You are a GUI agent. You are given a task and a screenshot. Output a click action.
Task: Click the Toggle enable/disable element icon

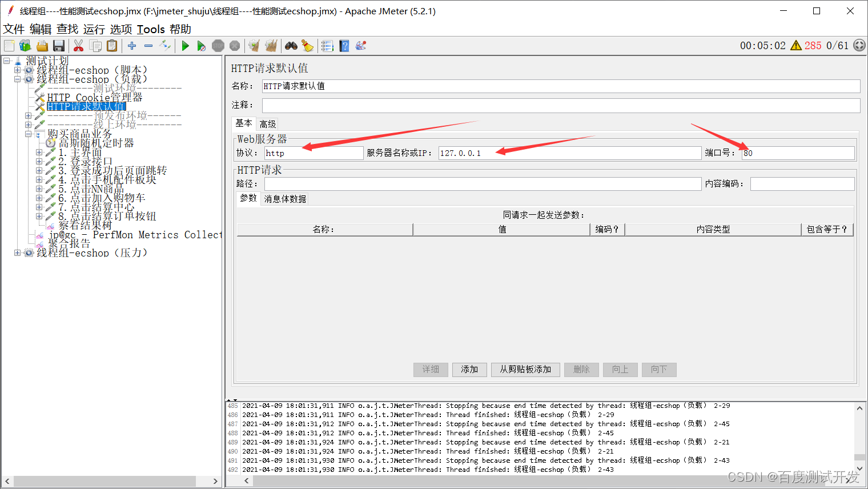click(165, 46)
